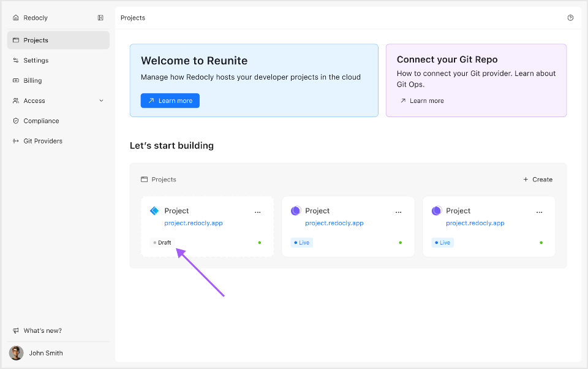Click the Welcome to Reunite heading

point(194,61)
